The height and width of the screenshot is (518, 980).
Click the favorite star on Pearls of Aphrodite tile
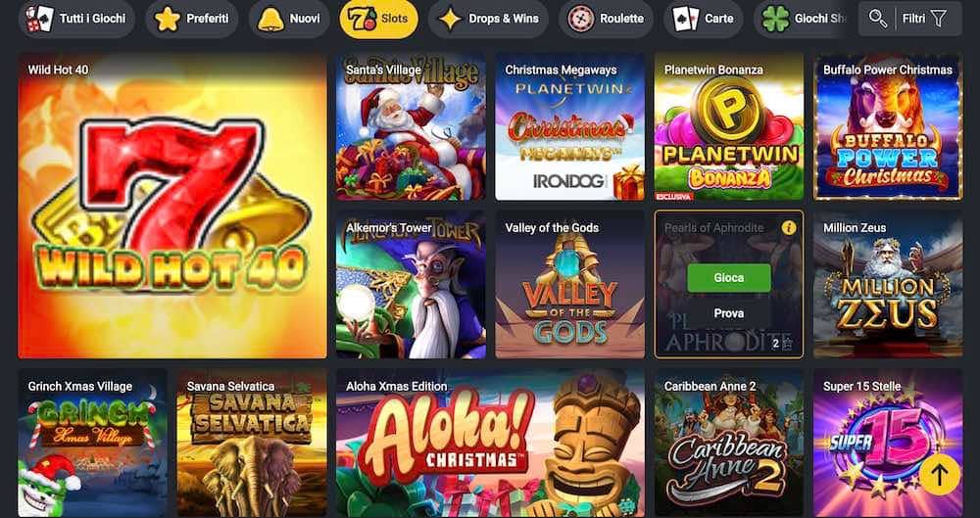(788, 343)
